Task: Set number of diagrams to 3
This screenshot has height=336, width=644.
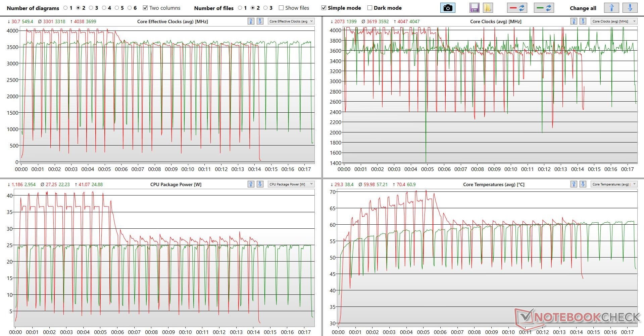Action: 91,8
